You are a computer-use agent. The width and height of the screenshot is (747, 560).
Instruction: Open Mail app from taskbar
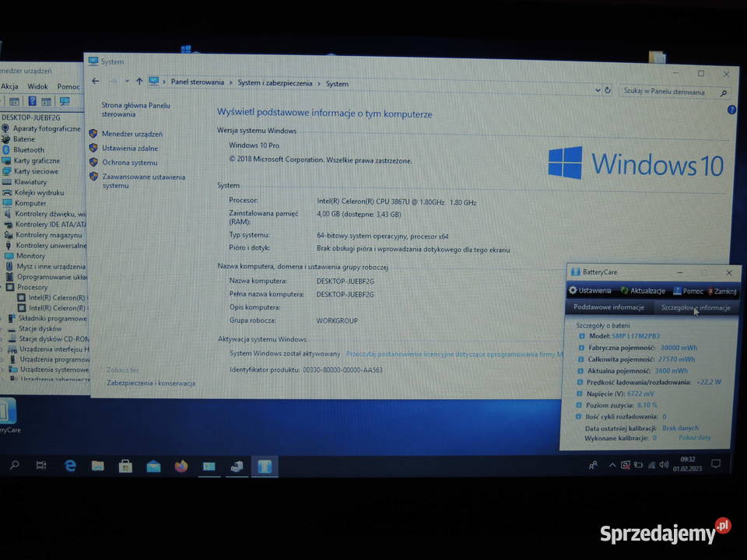(x=153, y=467)
